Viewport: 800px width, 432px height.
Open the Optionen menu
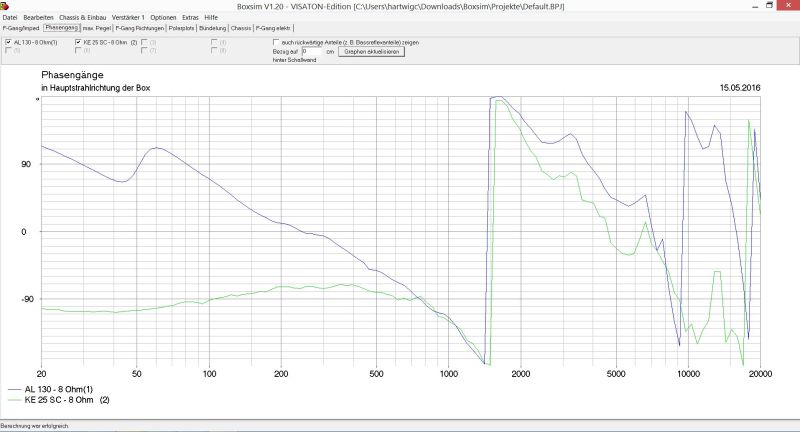pos(163,18)
